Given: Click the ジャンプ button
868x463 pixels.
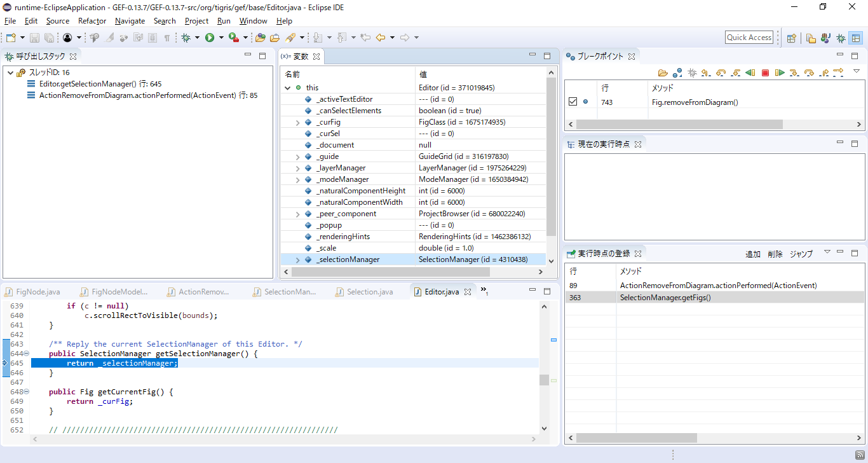Looking at the screenshot, I should click(x=801, y=254).
